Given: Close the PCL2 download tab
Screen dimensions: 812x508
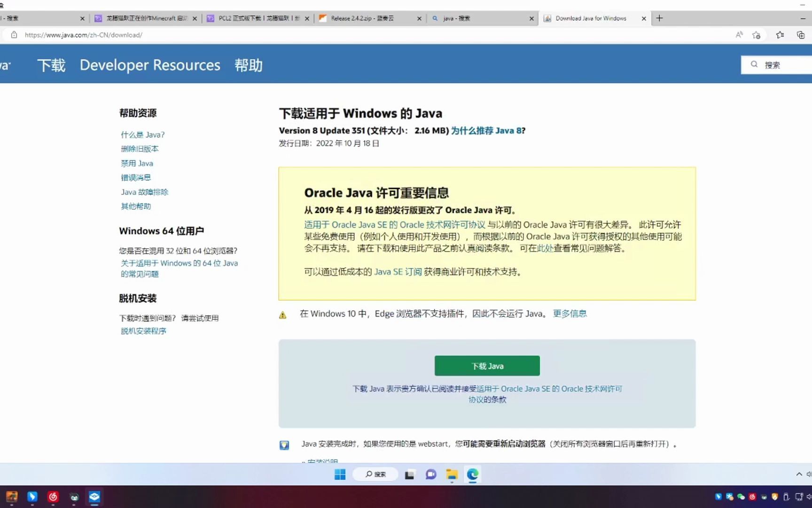Looking at the screenshot, I should (x=307, y=18).
